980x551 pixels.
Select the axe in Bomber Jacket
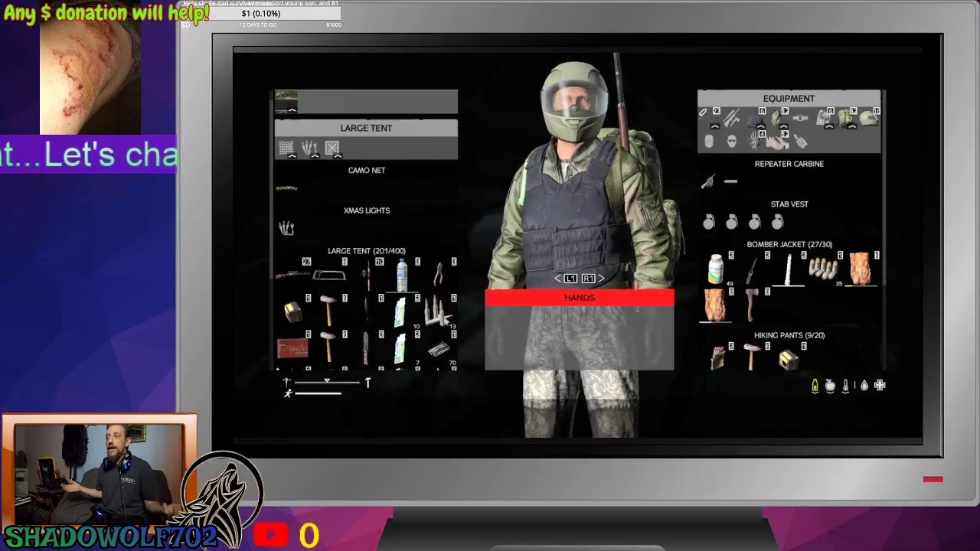coord(752,305)
